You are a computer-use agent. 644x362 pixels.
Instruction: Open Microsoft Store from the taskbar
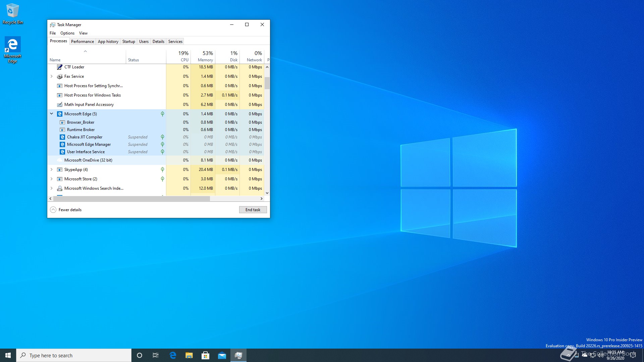pyautogui.click(x=206, y=355)
